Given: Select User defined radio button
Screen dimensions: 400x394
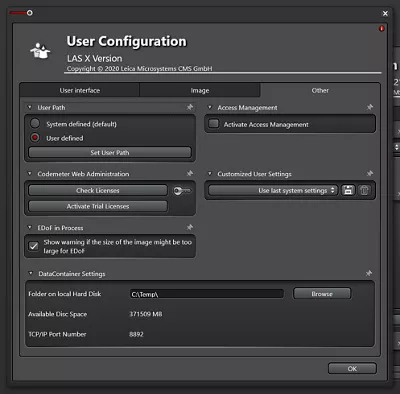Looking at the screenshot, I should 35,138.
